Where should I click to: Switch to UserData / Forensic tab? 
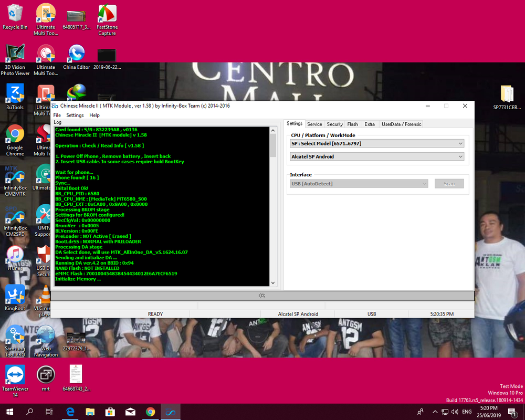pyautogui.click(x=402, y=124)
